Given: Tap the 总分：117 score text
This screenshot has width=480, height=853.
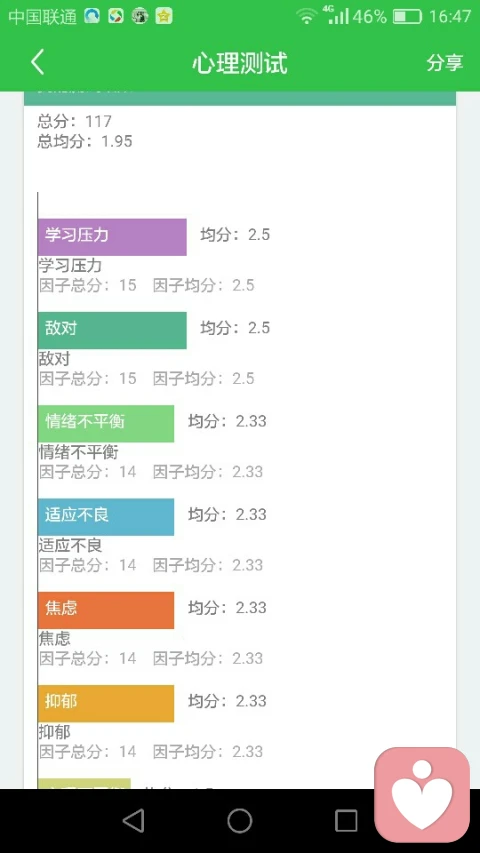Looking at the screenshot, I should pos(75,121).
